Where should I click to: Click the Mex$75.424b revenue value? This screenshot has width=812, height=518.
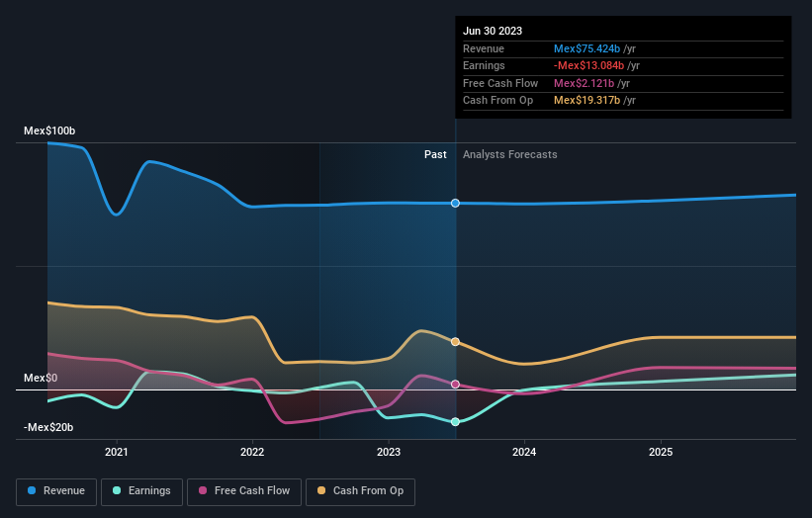point(586,48)
